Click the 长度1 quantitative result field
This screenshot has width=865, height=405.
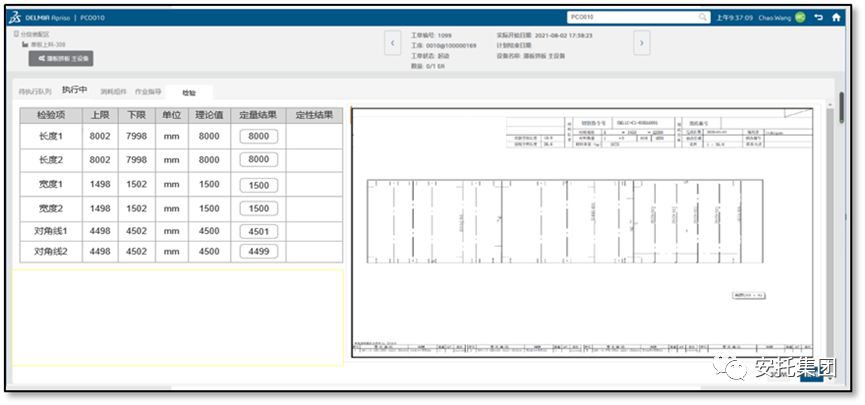(258, 136)
